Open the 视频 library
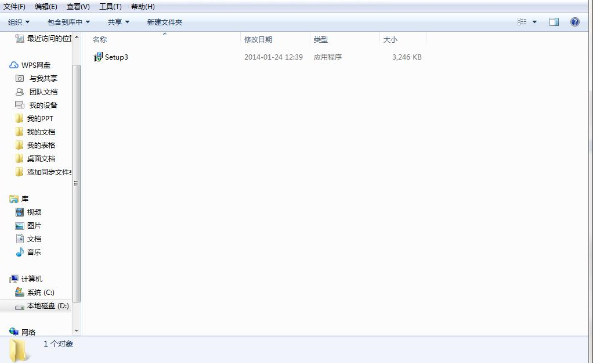 [x=28, y=212]
